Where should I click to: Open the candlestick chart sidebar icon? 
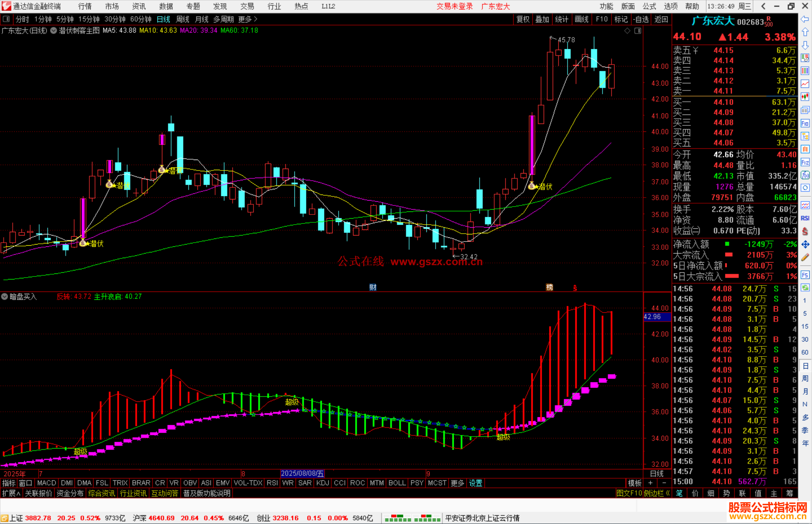805,97
